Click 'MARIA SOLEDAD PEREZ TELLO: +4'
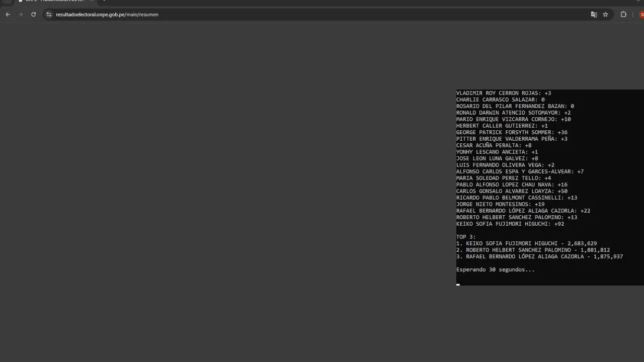This screenshot has height=362, width=644. 504,178
